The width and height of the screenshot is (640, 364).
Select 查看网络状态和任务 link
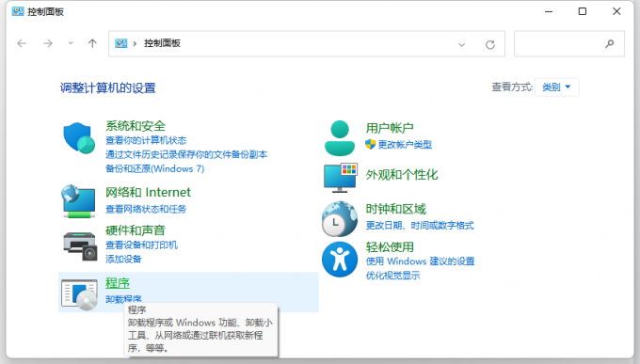pyautogui.click(x=146, y=209)
